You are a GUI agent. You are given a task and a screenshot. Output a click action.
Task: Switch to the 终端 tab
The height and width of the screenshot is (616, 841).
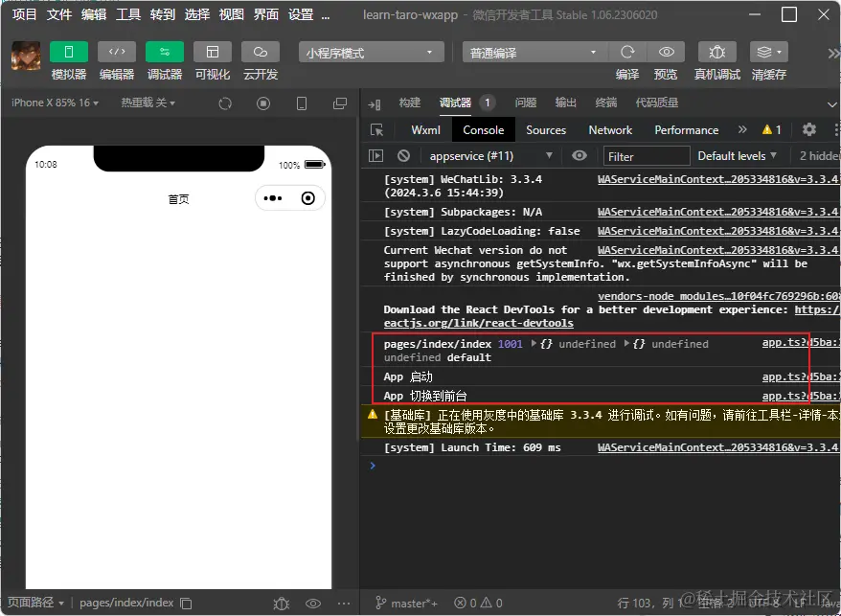[x=606, y=103]
